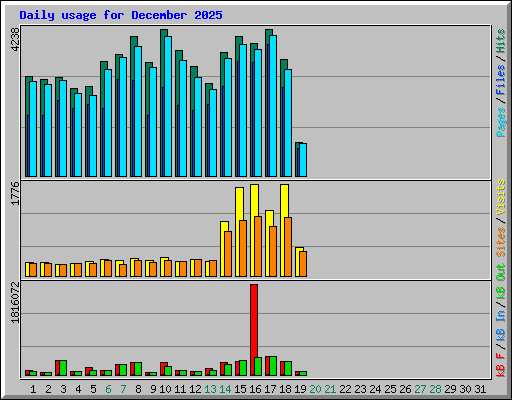512x400 pixels.
Task: Click day label 8 on the x-axis
Action: pos(138,389)
